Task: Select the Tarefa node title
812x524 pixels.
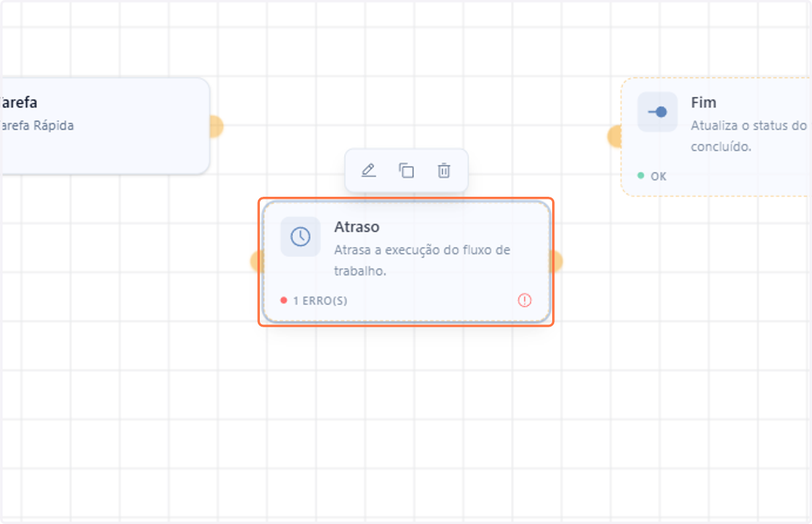Action: (18, 103)
